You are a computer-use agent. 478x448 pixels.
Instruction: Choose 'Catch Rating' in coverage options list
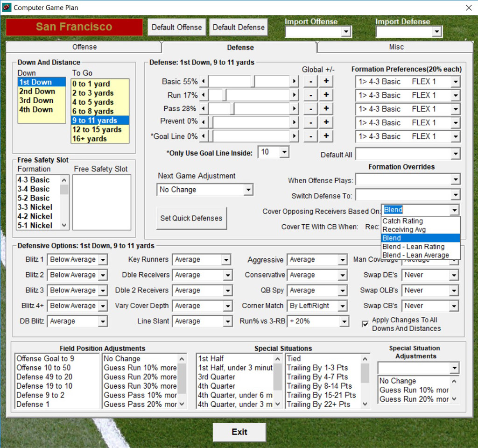click(x=402, y=221)
